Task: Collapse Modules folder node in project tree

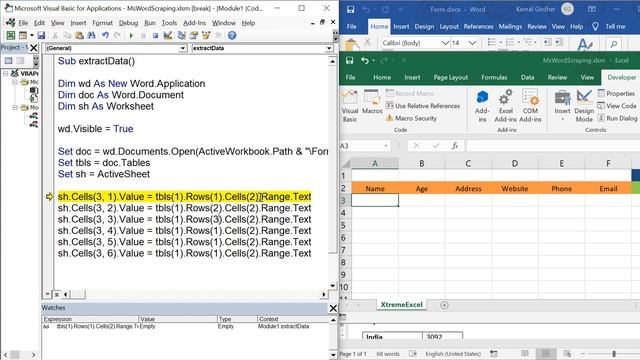Action: (15, 107)
